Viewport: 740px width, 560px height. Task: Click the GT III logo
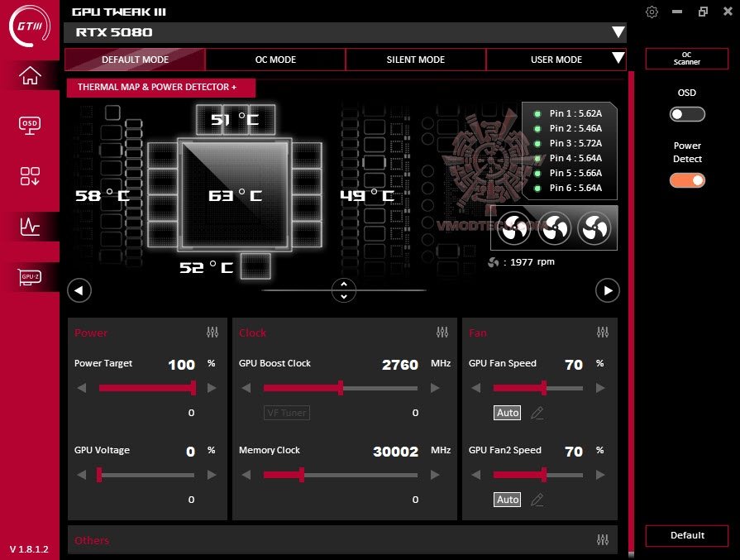coord(29,26)
